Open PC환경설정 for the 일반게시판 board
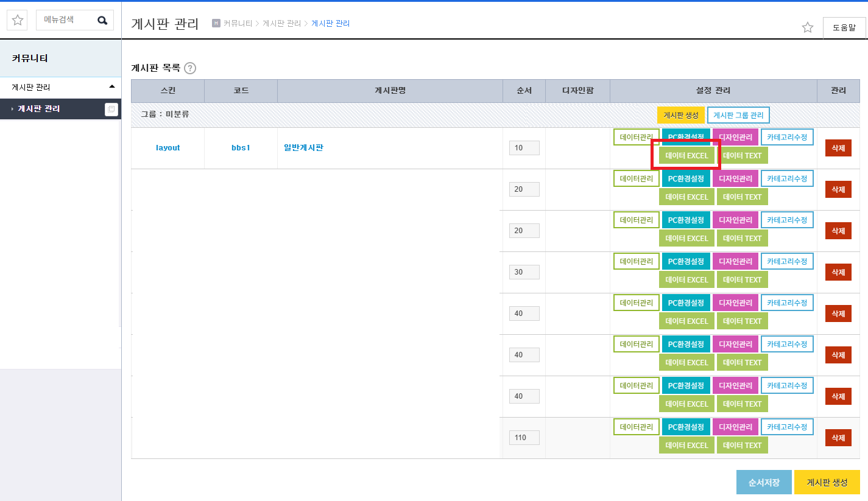The width and height of the screenshot is (868, 501). point(686,138)
